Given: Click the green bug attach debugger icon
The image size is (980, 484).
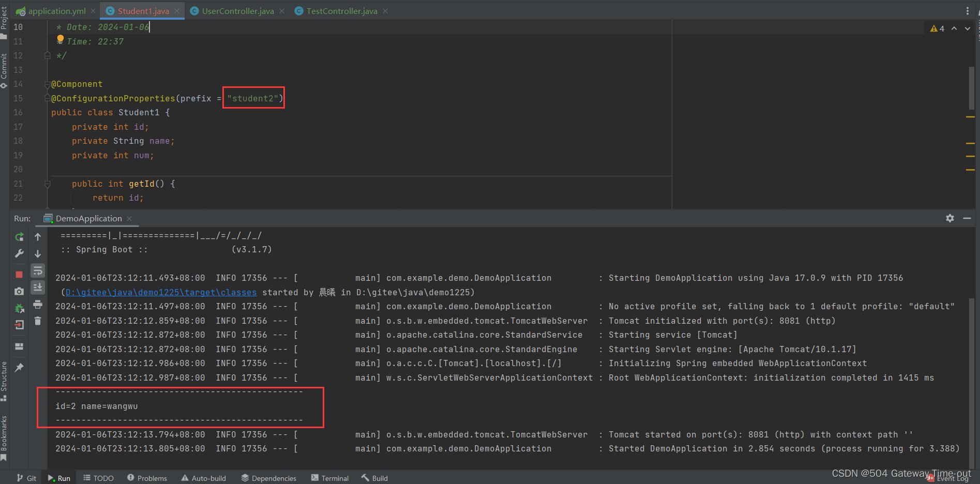Looking at the screenshot, I should click(x=19, y=309).
